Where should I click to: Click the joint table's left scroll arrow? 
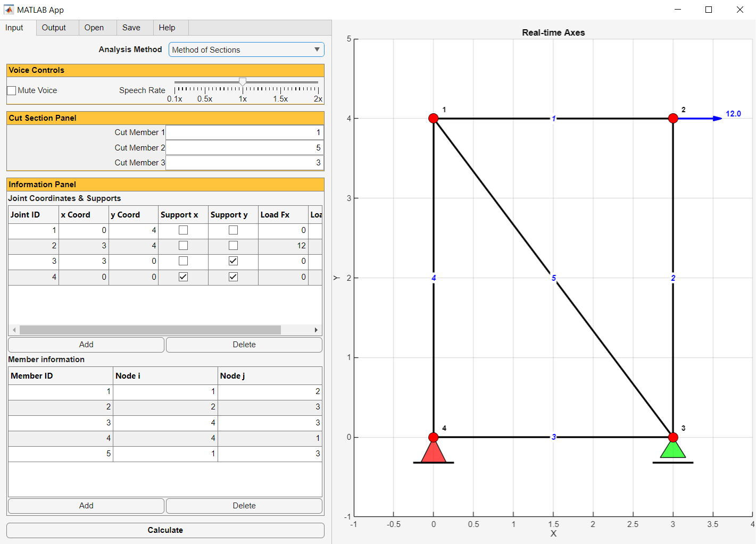click(14, 330)
